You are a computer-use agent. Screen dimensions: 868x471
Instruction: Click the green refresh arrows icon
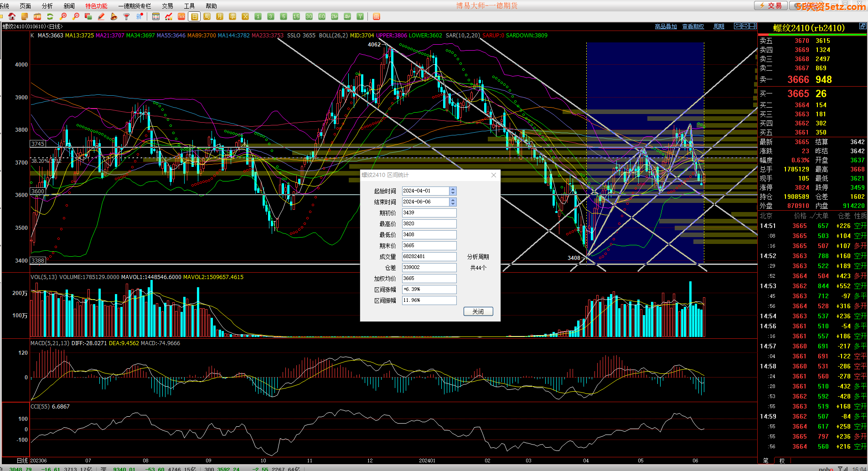50,16
